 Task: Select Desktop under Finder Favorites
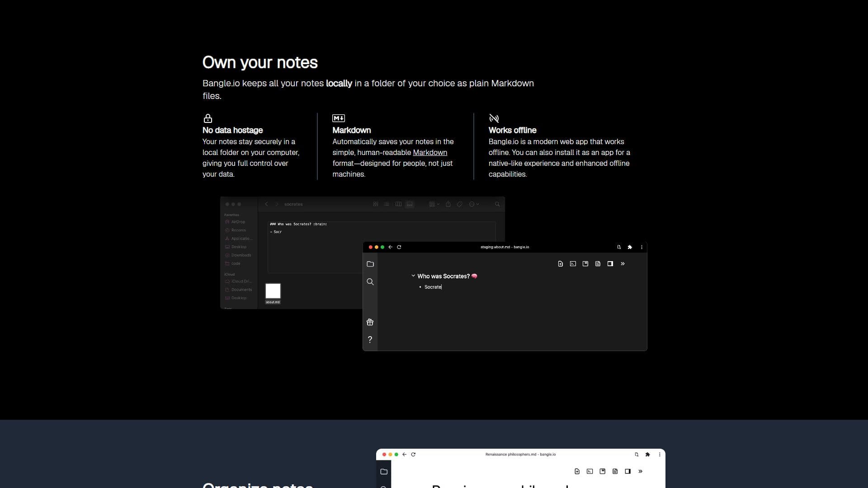point(236,247)
